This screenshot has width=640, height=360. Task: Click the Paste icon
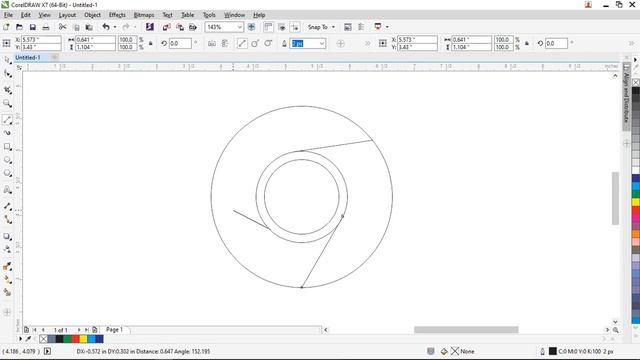click(x=89, y=27)
